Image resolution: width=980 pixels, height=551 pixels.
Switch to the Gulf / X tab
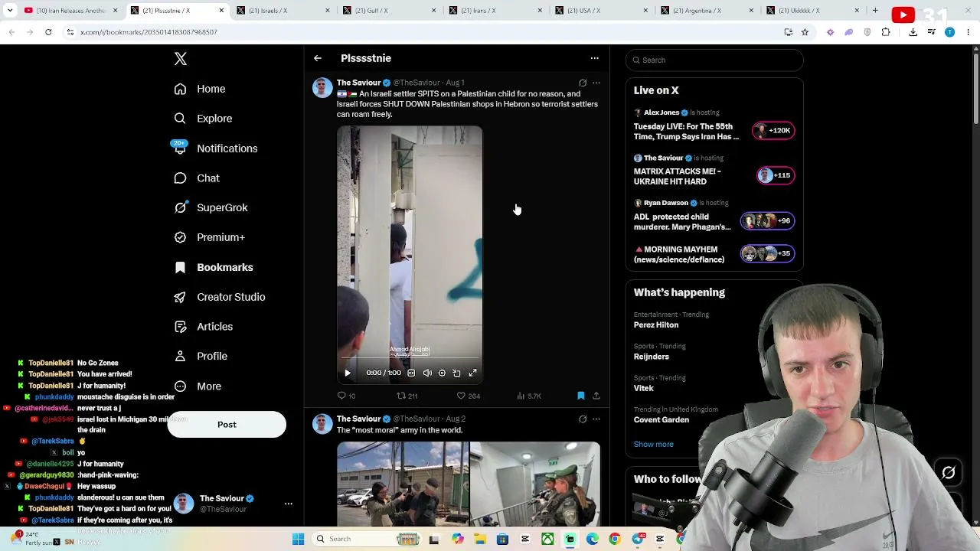pos(389,11)
